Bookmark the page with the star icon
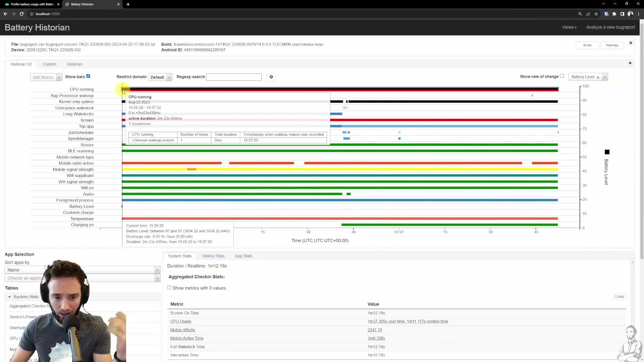Viewport: 644px width, 362px height. (597, 14)
